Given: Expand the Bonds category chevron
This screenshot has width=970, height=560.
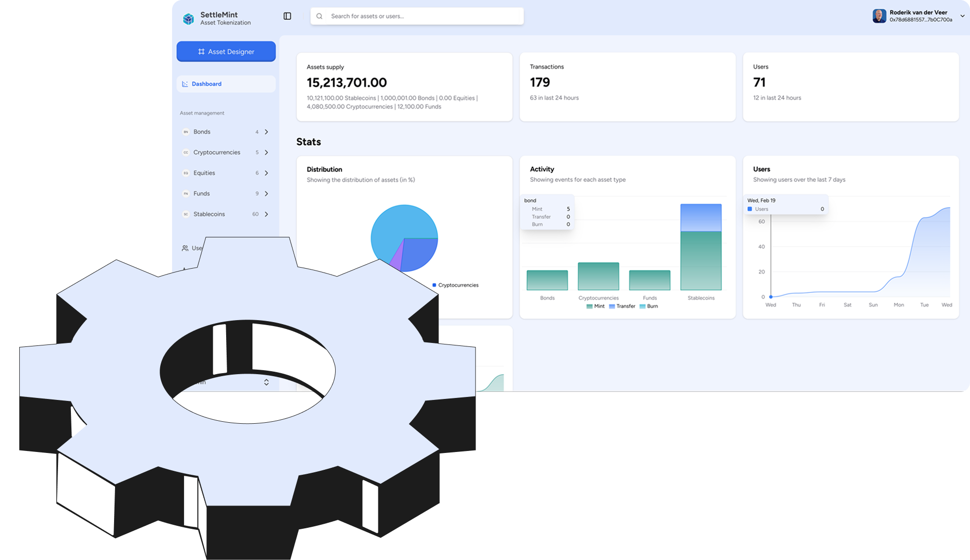Looking at the screenshot, I should pyautogui.click(x=266, y=131).
